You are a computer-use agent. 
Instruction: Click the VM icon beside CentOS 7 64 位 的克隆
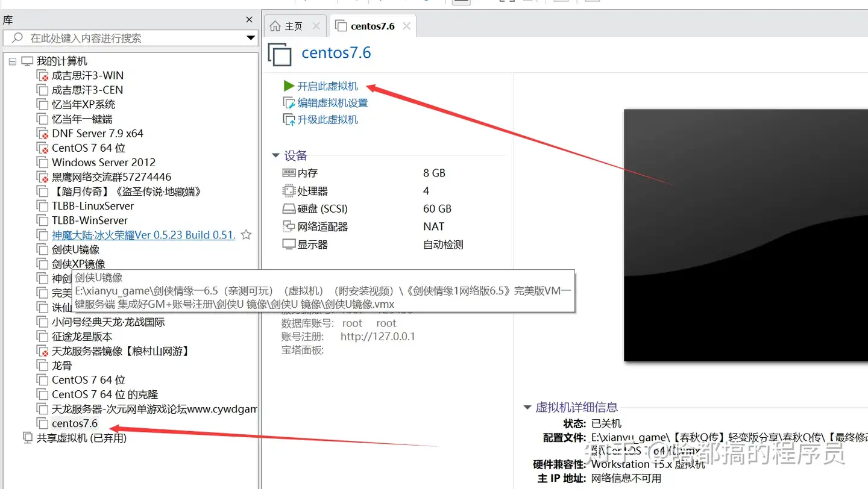click(42, 394)
